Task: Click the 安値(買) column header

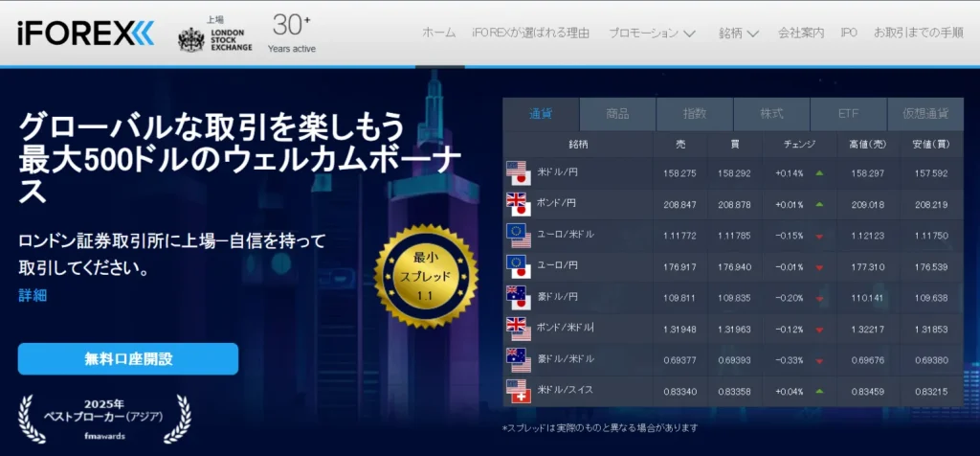Action: [931, 145]
